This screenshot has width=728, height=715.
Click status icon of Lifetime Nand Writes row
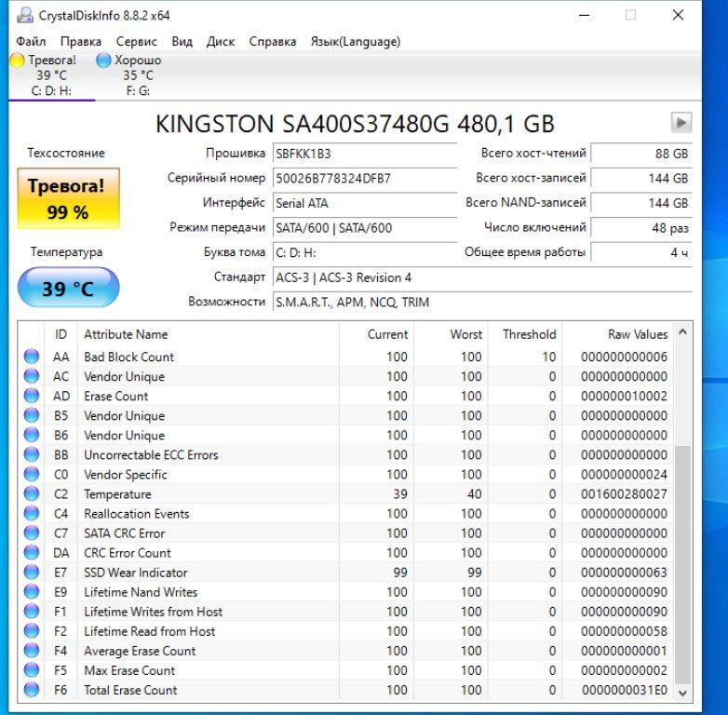click(31, 591)
